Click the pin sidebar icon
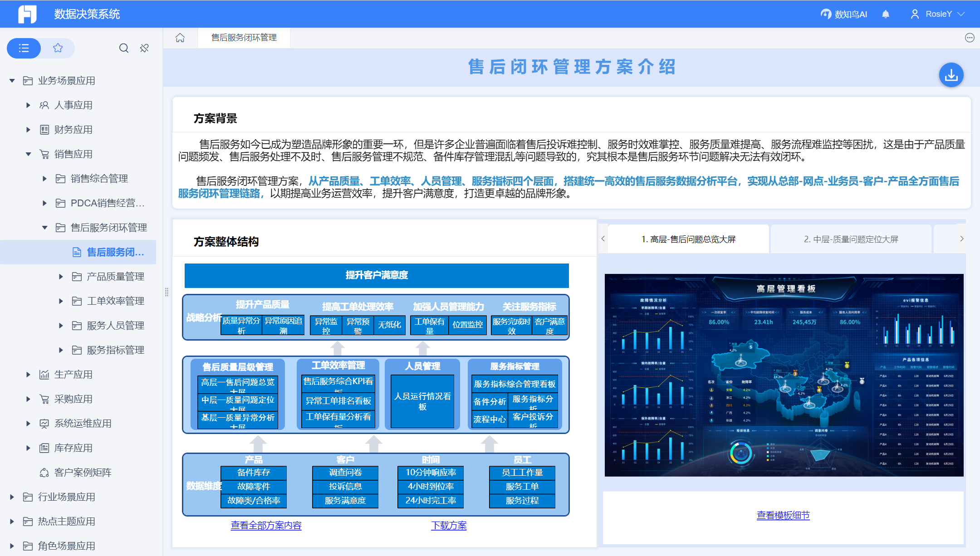The width and height of the screenshot is (980, 556). pyautogui.click(x=144, y=48)
